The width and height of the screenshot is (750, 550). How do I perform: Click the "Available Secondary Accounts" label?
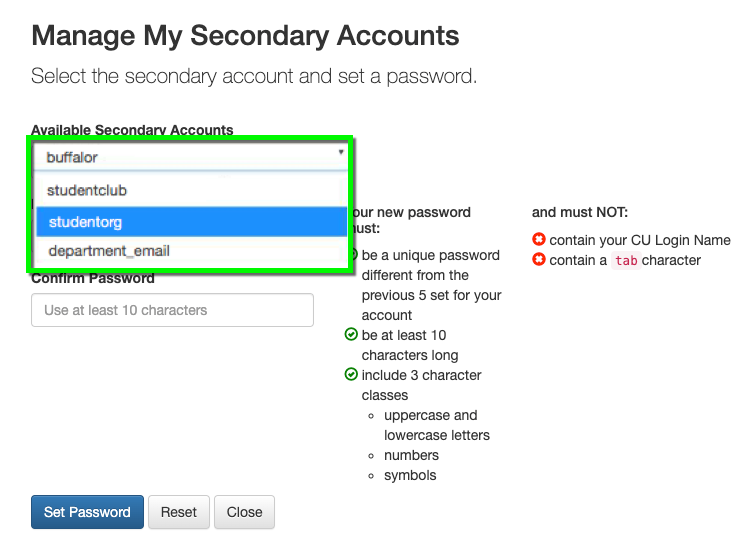pos(132,130)
